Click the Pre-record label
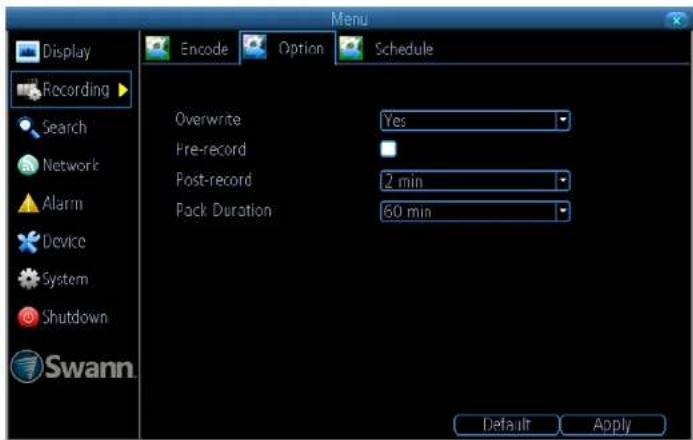 [x=211, y=149]
